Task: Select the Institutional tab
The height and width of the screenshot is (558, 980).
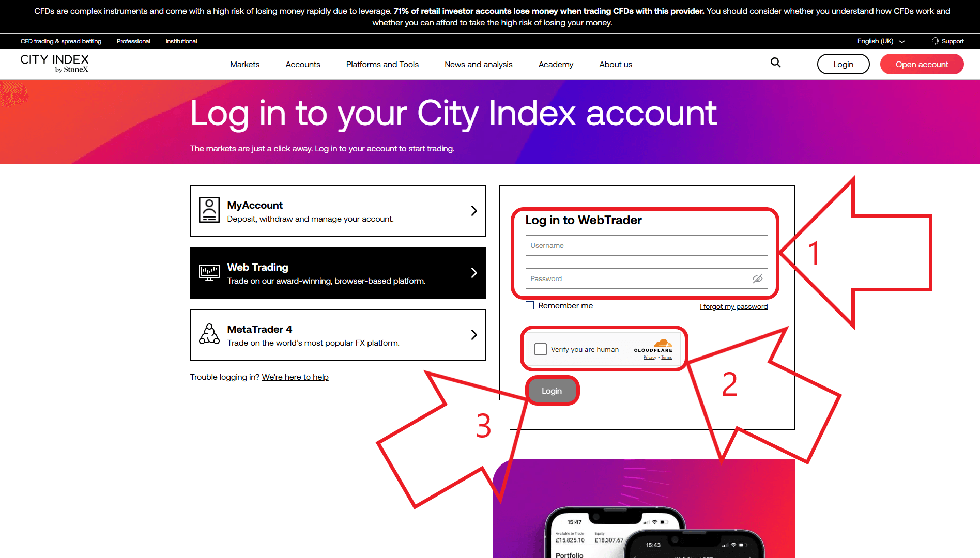Action: pos(181,41)
